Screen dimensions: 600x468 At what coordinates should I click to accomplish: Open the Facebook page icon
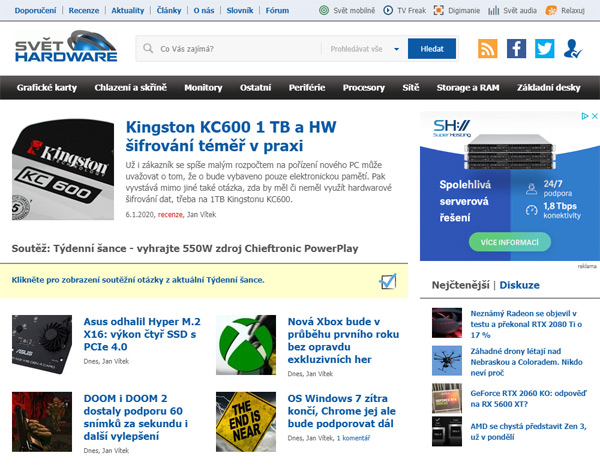coord(516,49)
